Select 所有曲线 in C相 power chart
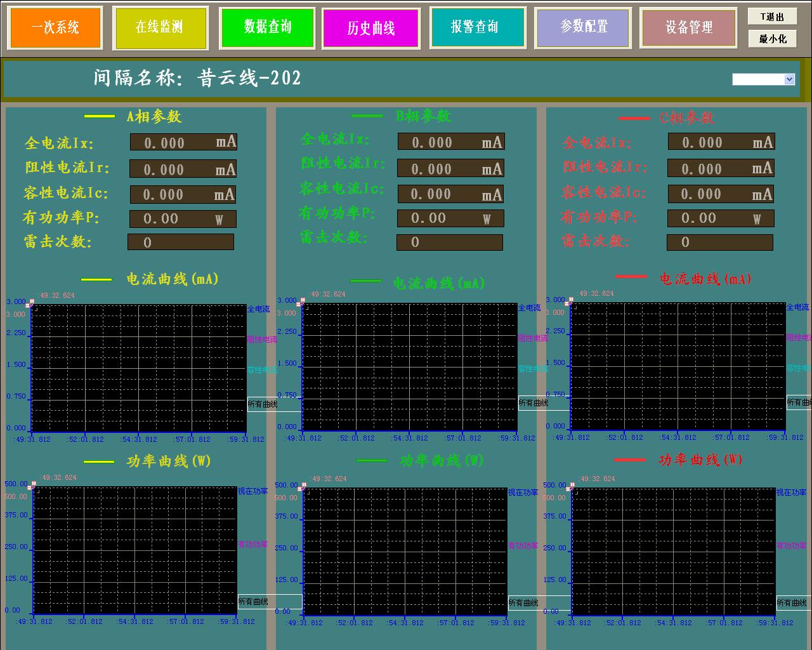812x650 pixels. (792, 603)
